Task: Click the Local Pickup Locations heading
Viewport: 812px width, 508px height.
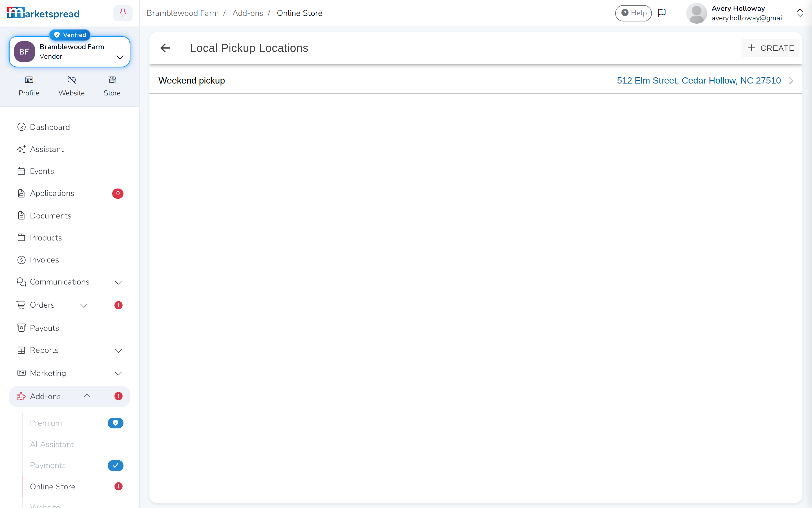Action: (x=249, y=48)
